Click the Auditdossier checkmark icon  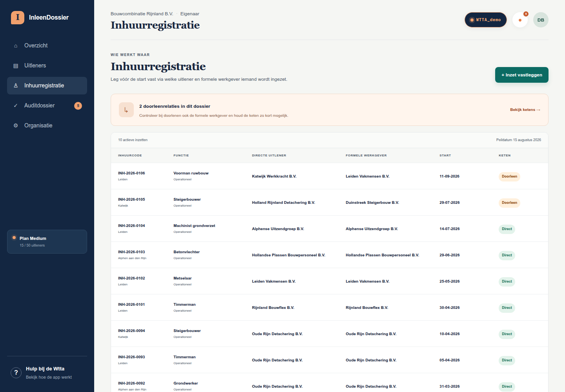pyautogui.click(x=16, y=106)
